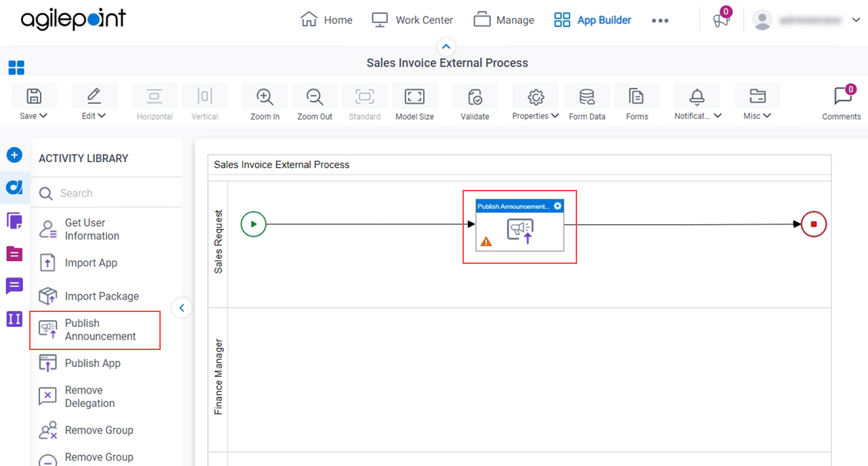Select the chat message sidebar icon
Viewport: 868px width, 466px height.
[14, 286]
